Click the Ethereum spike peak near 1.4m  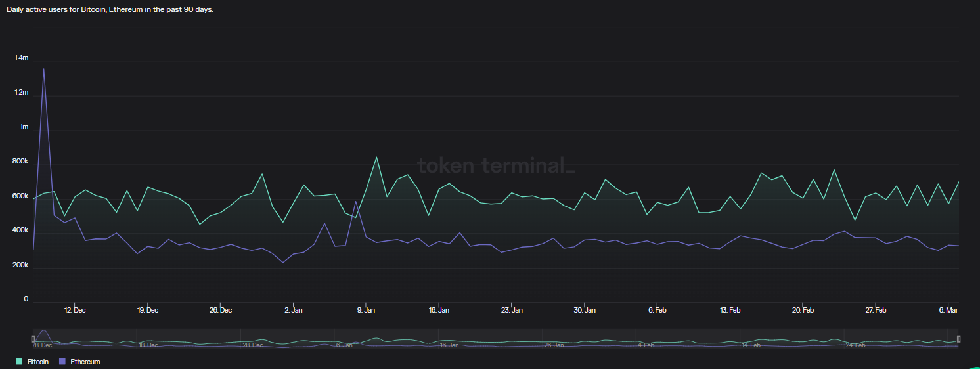point(44,69)
